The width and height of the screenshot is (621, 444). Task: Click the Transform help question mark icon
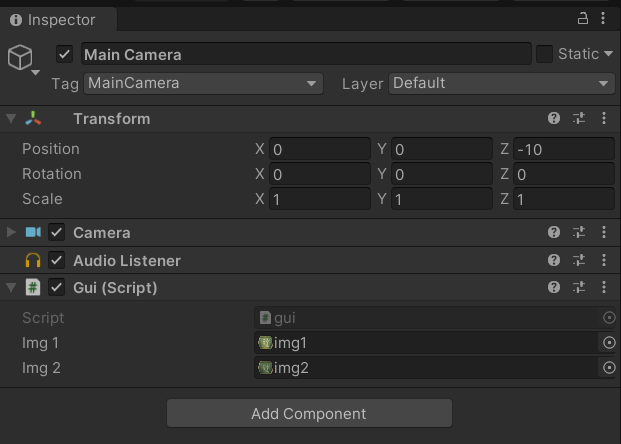pos(554,119)
